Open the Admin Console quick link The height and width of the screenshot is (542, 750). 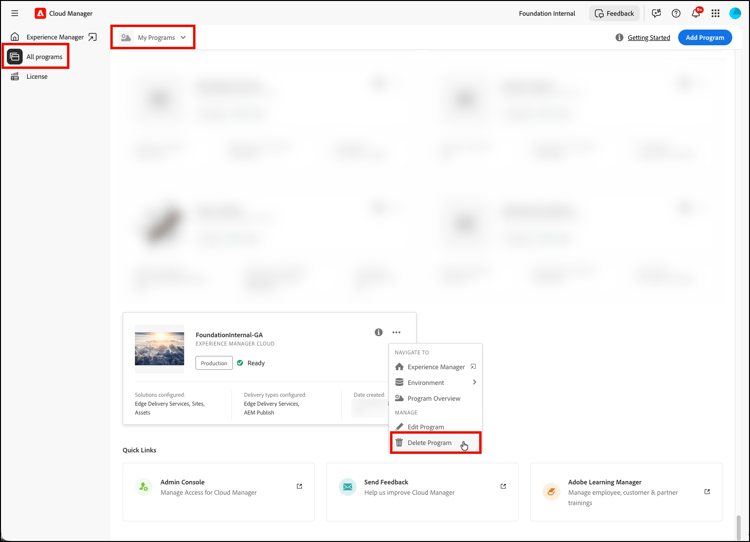click(x=219, y=492)
